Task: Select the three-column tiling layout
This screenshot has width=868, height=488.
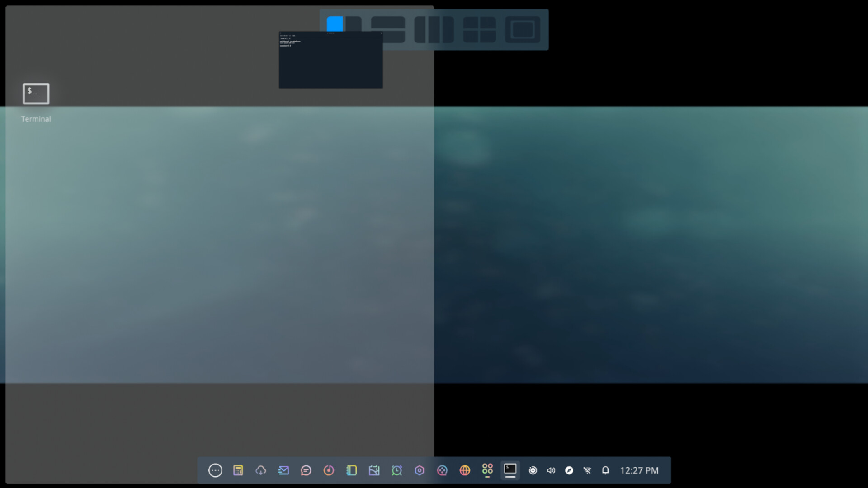Action: [434, 29]
